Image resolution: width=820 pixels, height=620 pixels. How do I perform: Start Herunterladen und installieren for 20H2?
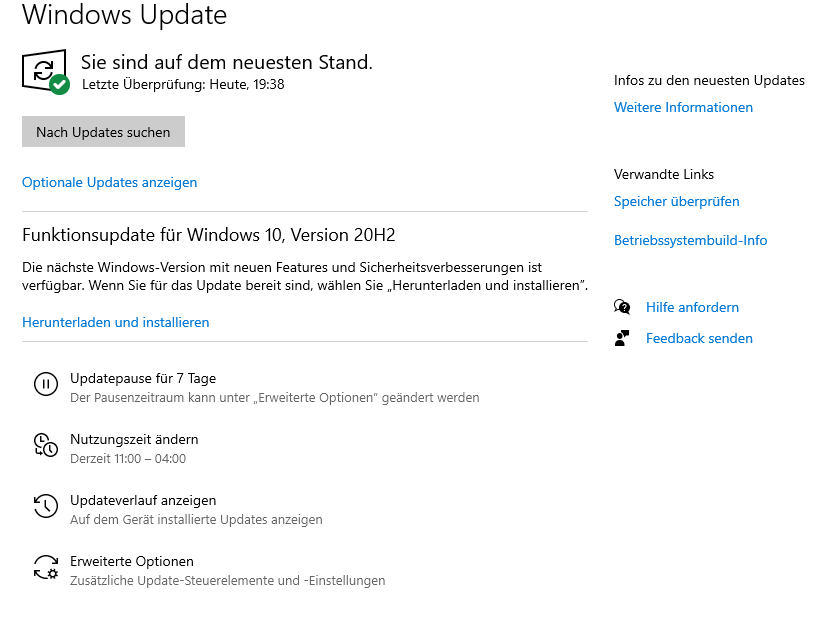click(x=116, y=323)
